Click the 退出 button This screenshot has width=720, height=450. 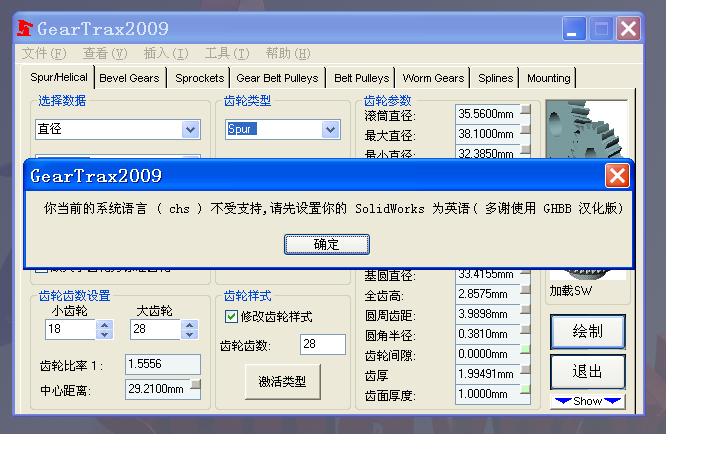point(587,371)
